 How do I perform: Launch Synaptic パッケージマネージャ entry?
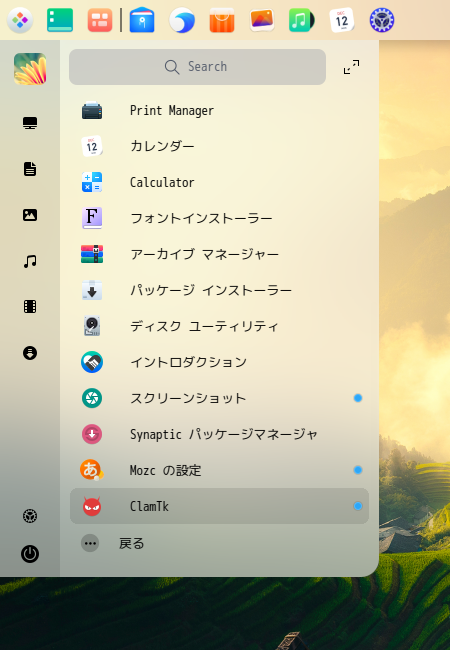point(219,434)
